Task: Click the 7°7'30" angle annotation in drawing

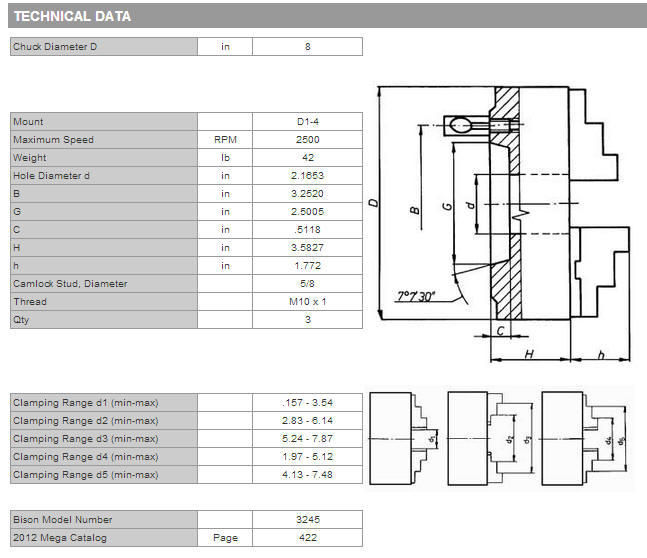Action: coord(416,296)
